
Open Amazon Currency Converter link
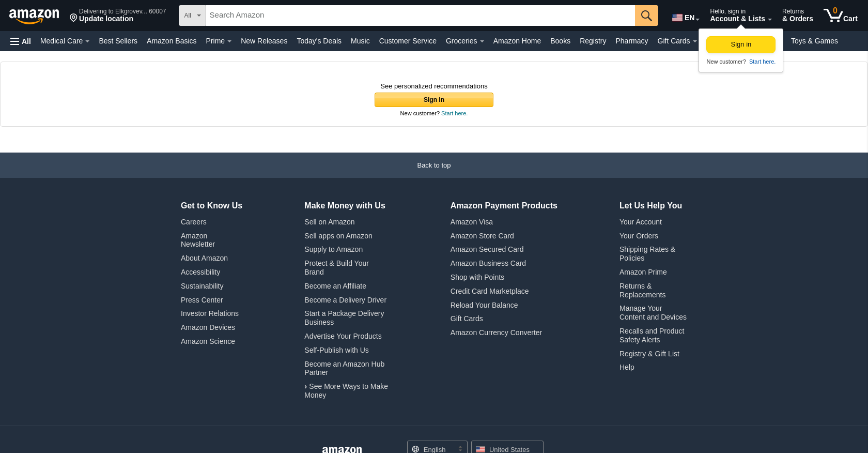[x=497, y=333]
